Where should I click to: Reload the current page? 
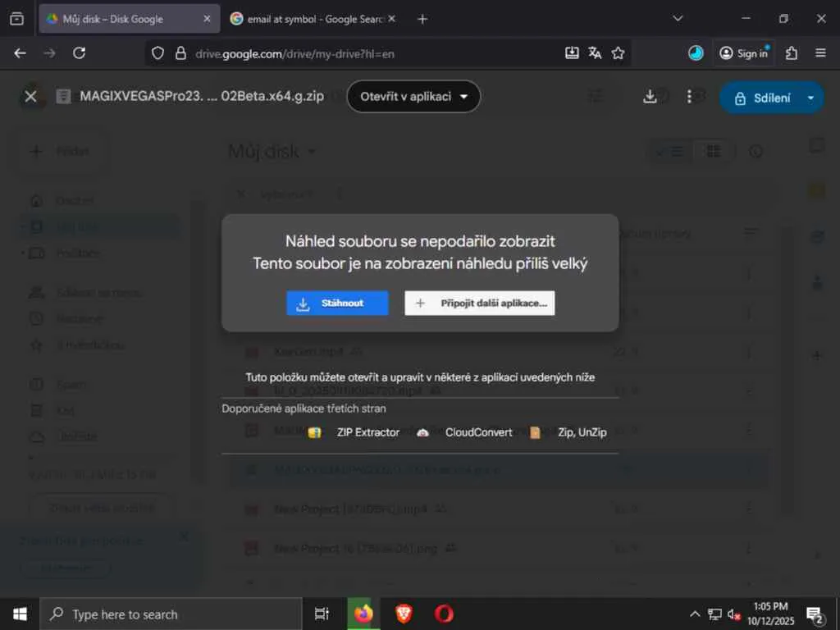(x=80, y=53)
